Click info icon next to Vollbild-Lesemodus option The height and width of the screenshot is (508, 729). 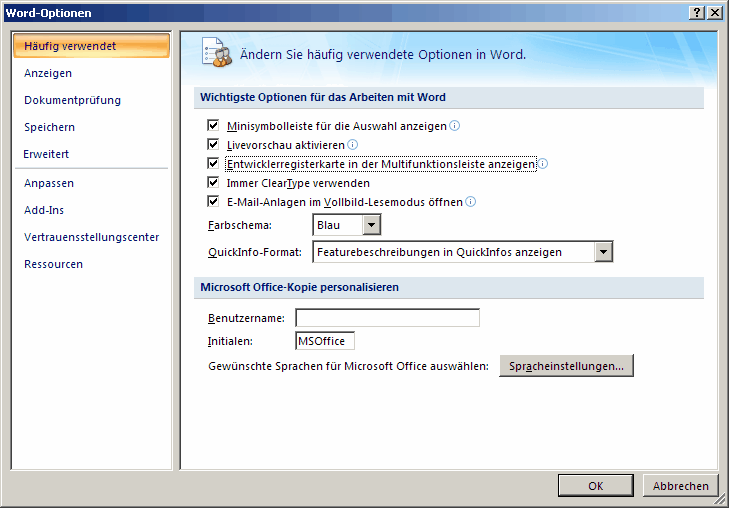pyautogui.click(x=470, y=202)
